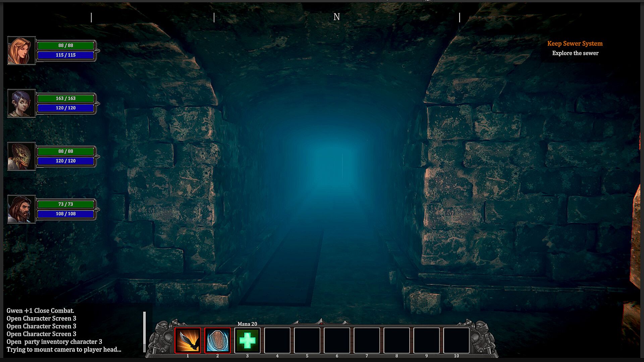Click the 115 / 115 blue mana bar
The image size is (644, 362).
point(66,55)
